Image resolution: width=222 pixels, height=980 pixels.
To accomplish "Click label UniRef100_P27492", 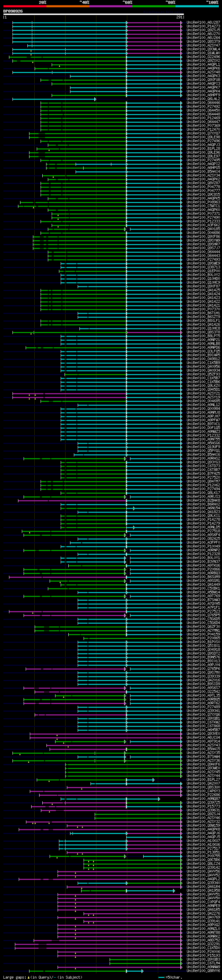I will (203, 106).
